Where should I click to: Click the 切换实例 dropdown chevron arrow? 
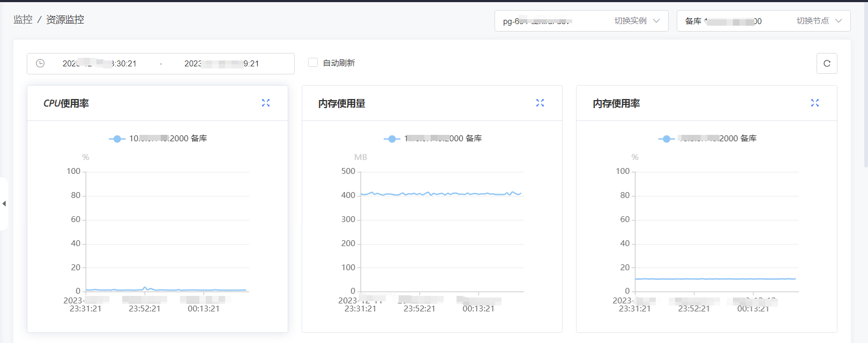point(656,21)
